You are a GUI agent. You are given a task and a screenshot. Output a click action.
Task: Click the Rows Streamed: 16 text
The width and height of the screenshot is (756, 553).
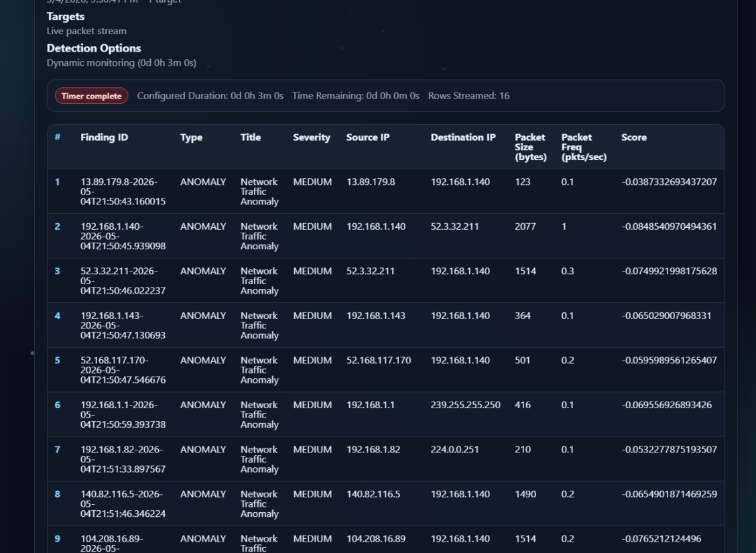(468, 96)
